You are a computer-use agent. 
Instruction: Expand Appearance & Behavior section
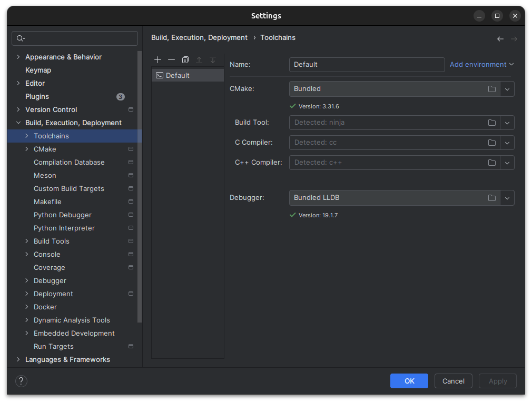point(18,57)
